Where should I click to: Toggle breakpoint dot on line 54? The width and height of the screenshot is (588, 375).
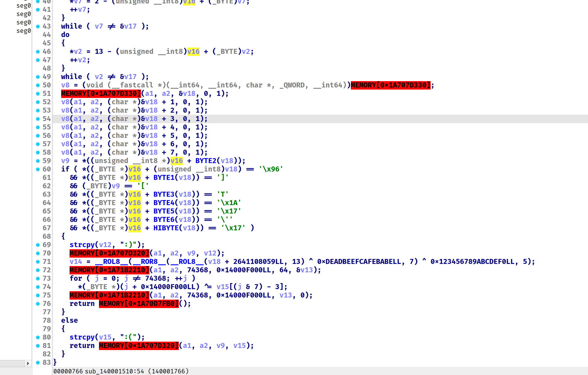pyautogui.click(x=38, y=119)
